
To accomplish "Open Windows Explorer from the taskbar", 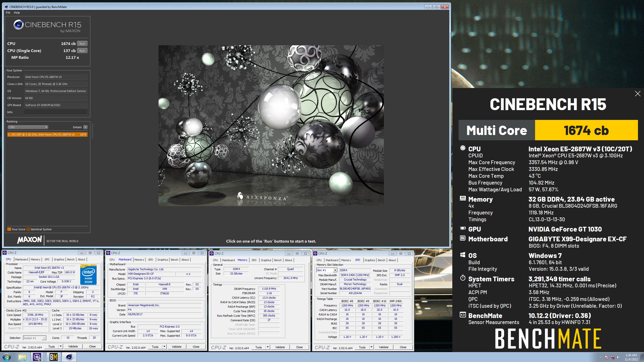I will [22, 357].
